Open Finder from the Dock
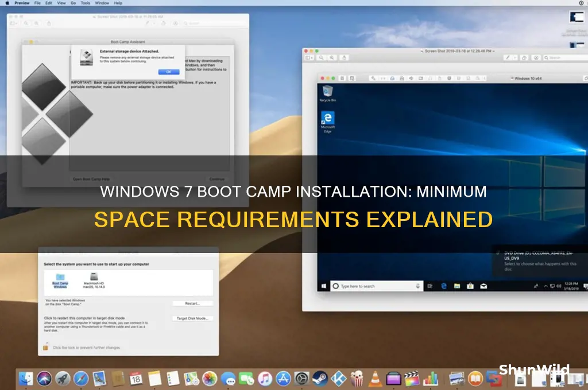The height and width of the screenshot is (390, 588). point(26,379)
